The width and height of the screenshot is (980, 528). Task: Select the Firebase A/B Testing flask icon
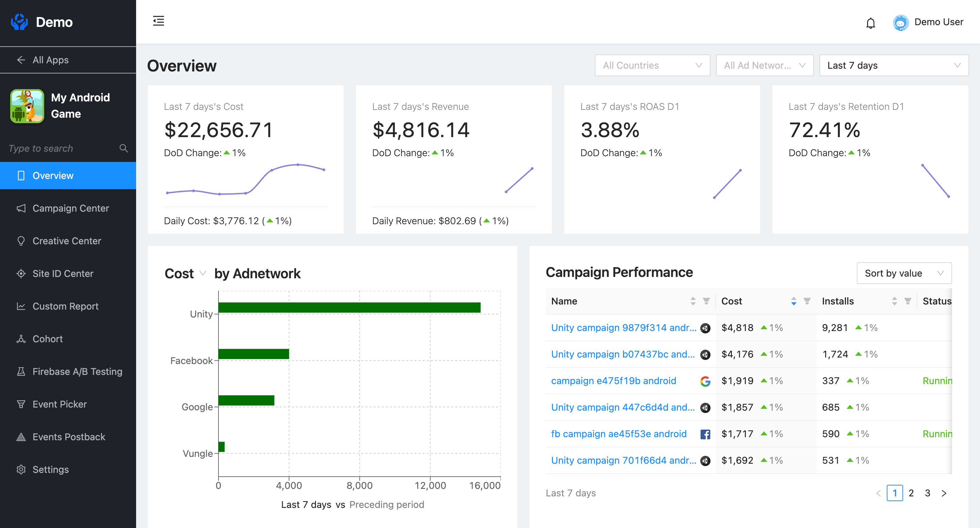pyautogui.click(x=21, y=371)
